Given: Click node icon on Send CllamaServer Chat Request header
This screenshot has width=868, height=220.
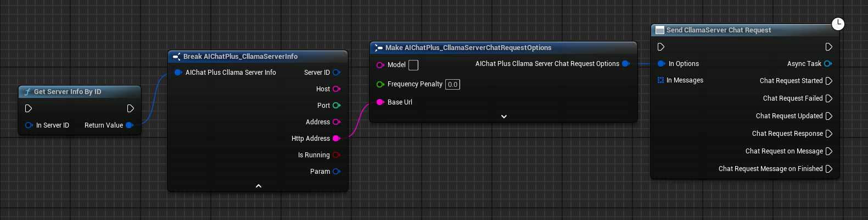Looking at the screenshot, I should (660, 30).
